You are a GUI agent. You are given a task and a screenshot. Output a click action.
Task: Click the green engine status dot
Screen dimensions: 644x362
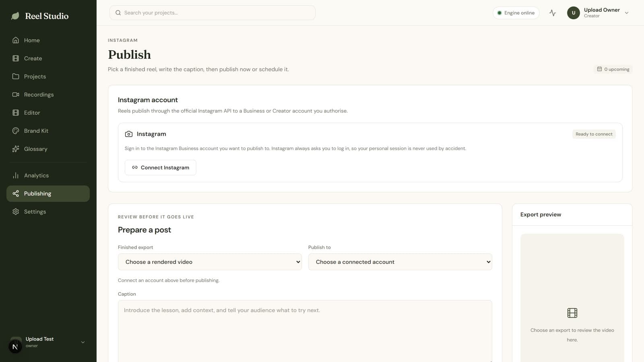click(x=500, y=13)
